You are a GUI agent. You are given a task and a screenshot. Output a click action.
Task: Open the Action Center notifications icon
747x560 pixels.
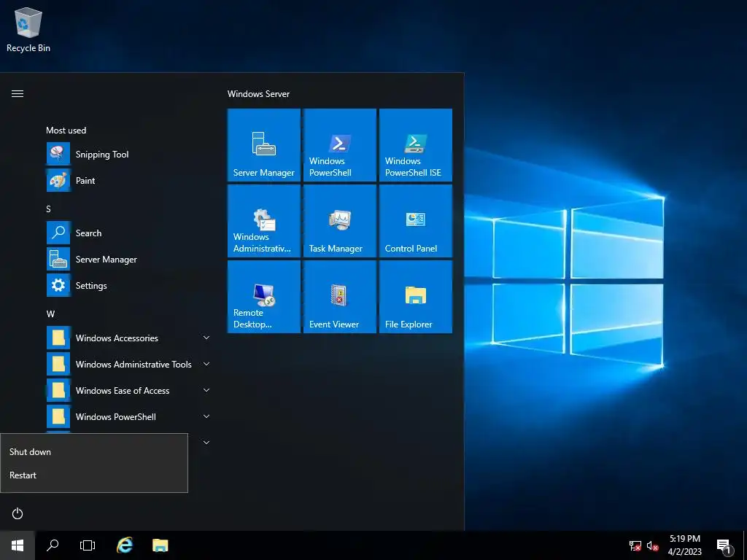pyautogui.click(x=724, y=545)
